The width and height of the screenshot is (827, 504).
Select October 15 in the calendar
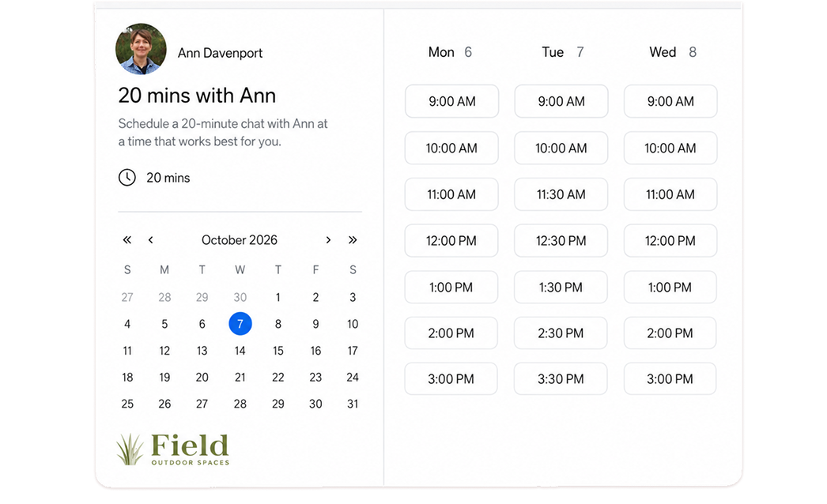tap(278, 351)
